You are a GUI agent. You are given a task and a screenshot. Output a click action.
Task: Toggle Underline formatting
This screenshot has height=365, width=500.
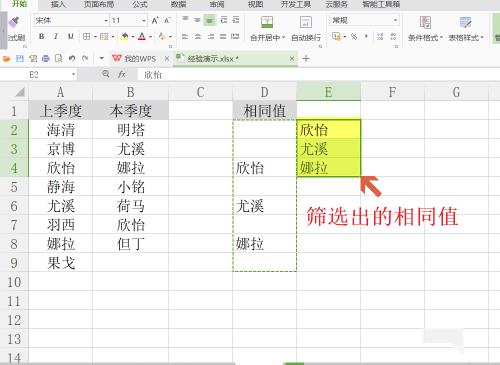pyautogui.click(x=70, y=36)
